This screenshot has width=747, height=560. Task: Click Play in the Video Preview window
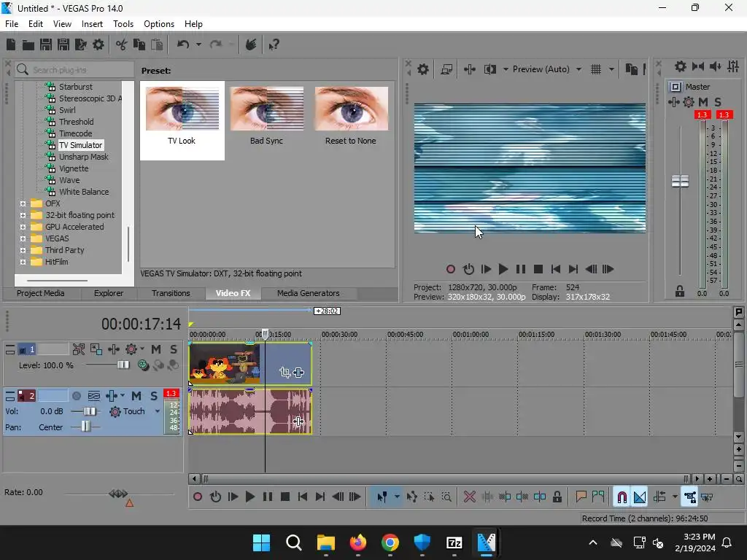[503, 269]
